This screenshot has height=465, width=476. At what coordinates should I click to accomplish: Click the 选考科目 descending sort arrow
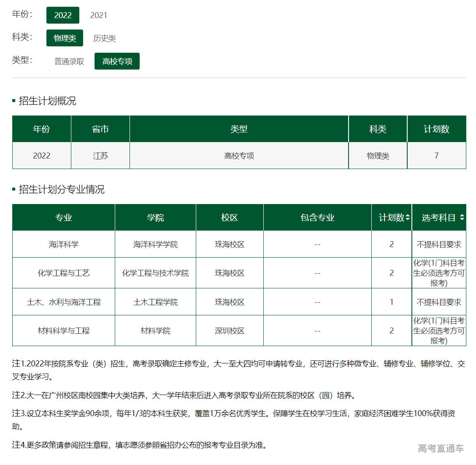[462, 219]
